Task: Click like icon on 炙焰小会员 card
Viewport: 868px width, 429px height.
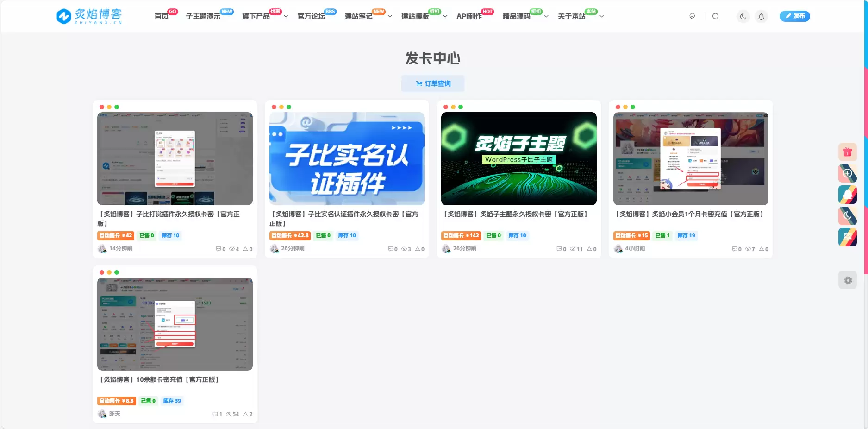Action: pyautogui.click(x=762, y=249)
